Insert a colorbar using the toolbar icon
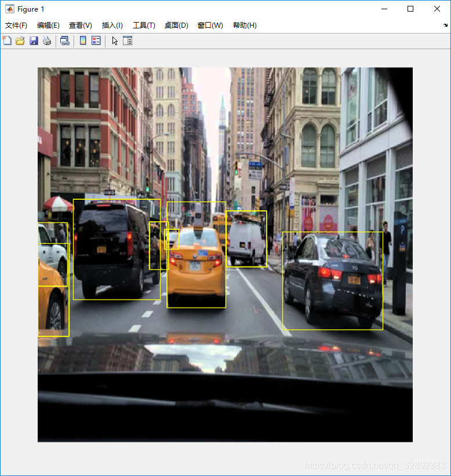 (83, 41)
